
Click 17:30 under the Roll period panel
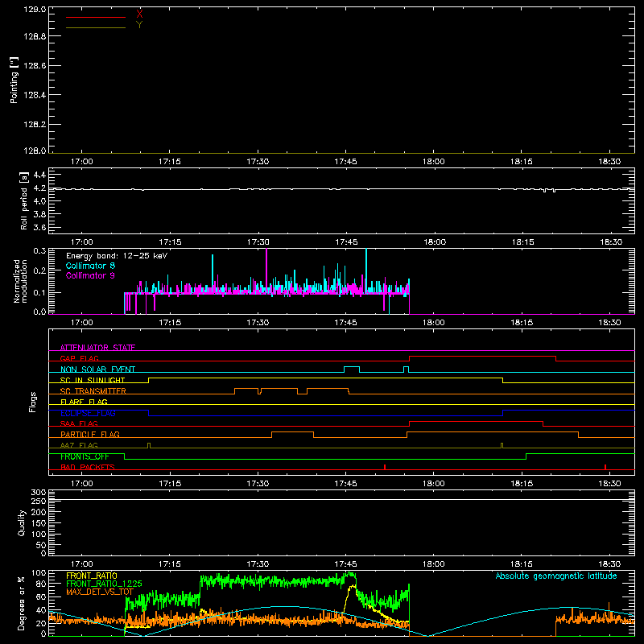click(258, 242)
